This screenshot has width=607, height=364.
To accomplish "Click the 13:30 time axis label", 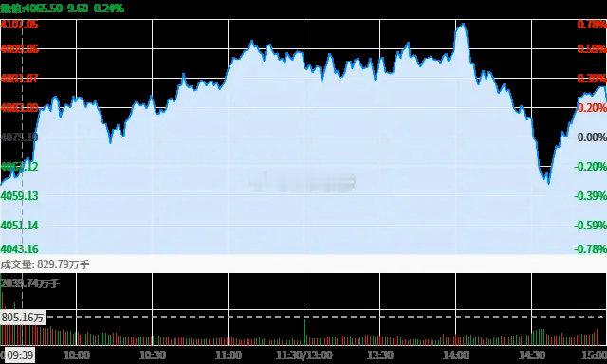I will (x=380, y=355).
